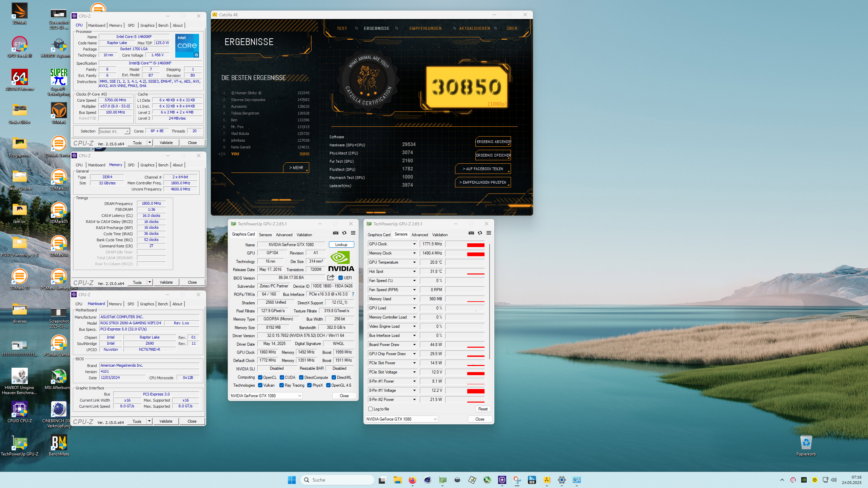Open the EMPFEHLUNGEN tab in Catzilla
Image resolution: width=868 pixels, height=488 pixels.
(x=425, y=28)
